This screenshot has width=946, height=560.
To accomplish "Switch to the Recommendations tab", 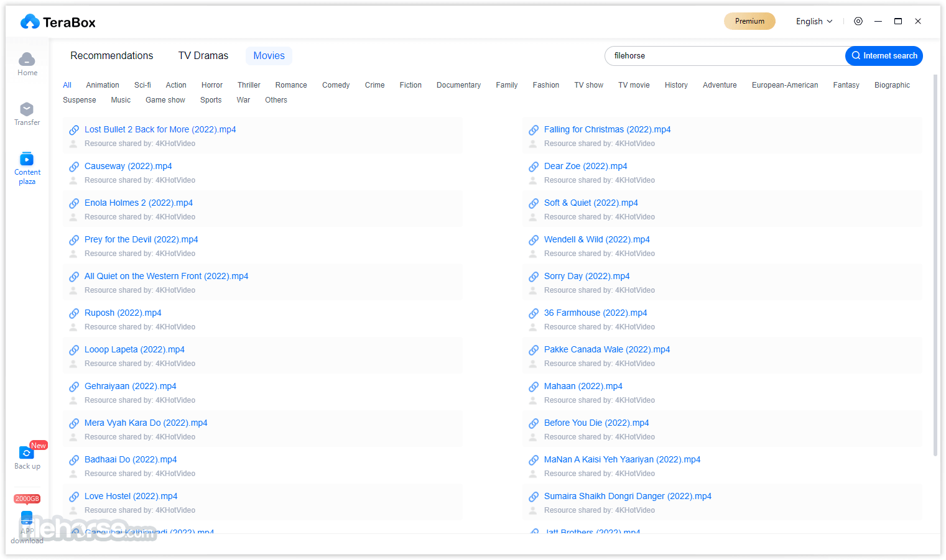I will coord(112,56).
